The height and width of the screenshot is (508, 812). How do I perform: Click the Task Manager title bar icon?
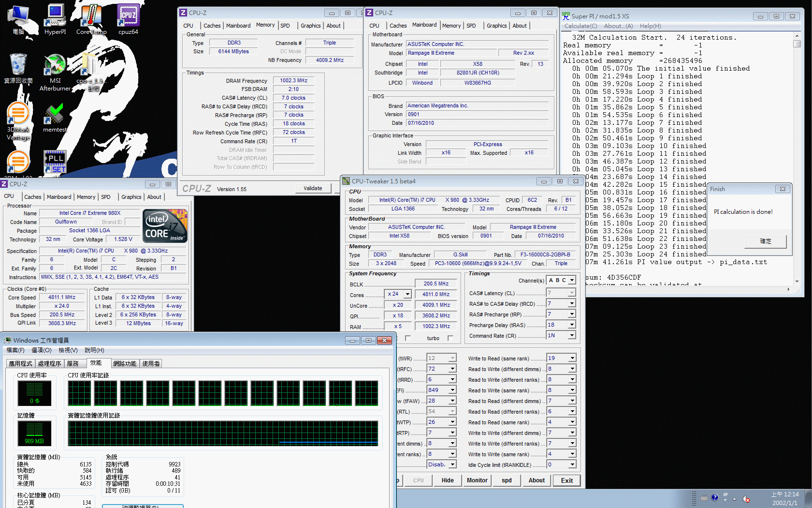(x=7, y=340)
